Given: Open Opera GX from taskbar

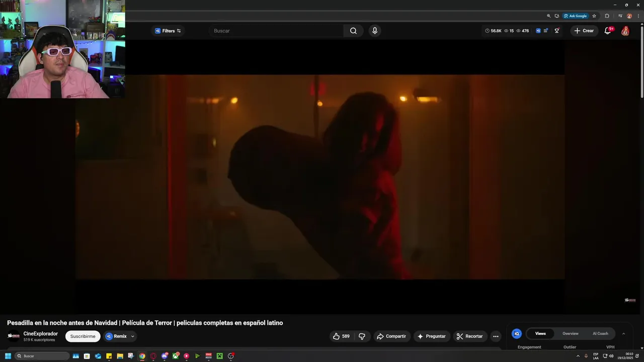Looking at the screenshot, I should pos(153,356).
